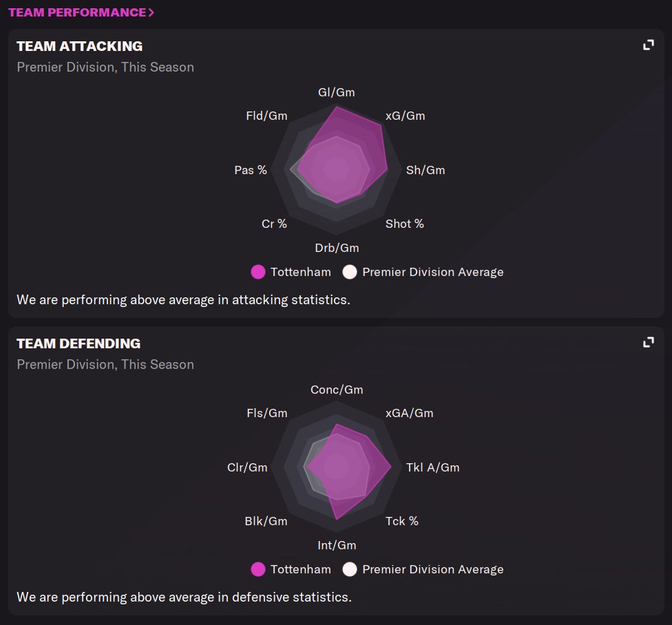Click the Tkl A/Gm axis label
Viewport: 672px width, 625px height.
[432, 467]
